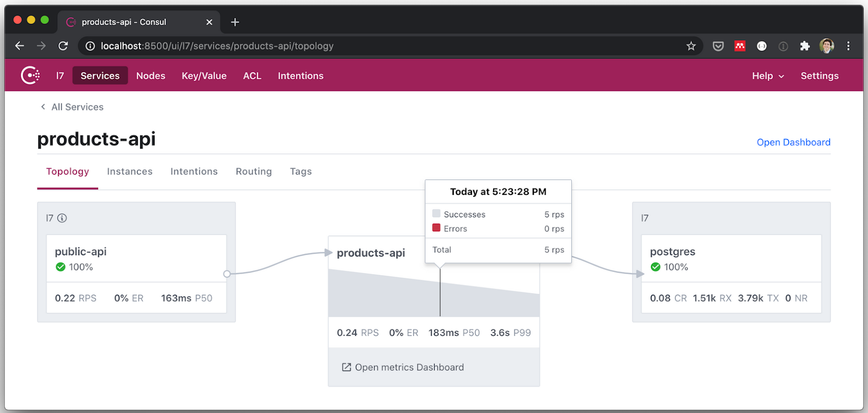
Task: Open the browser extensions puzzle icon
Action: (805, 46)
